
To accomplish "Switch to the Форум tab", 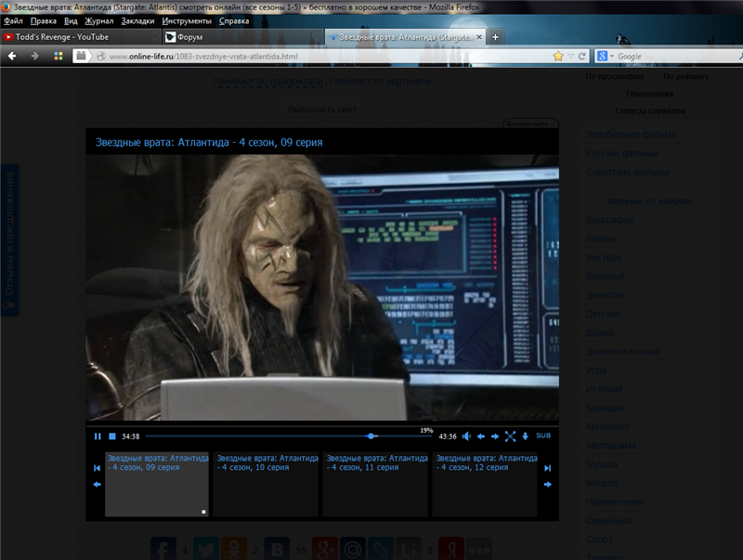I will point(242,37).
